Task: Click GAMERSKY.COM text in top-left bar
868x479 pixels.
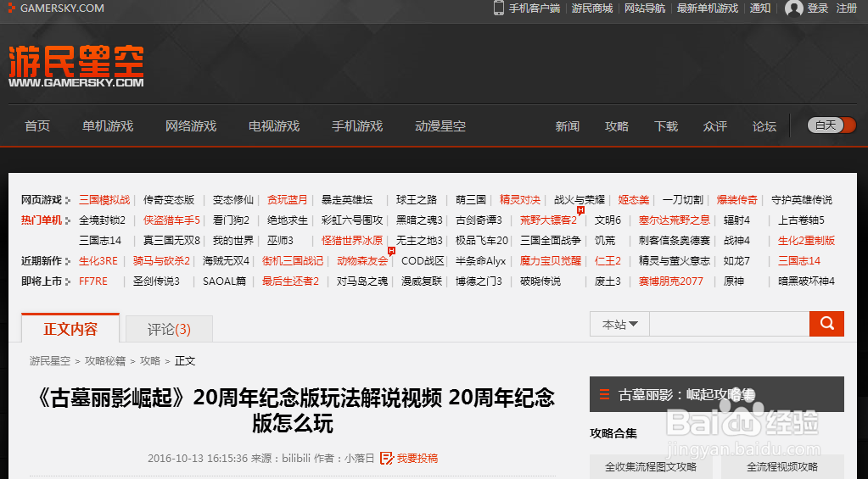Action: tap(62, 8)
